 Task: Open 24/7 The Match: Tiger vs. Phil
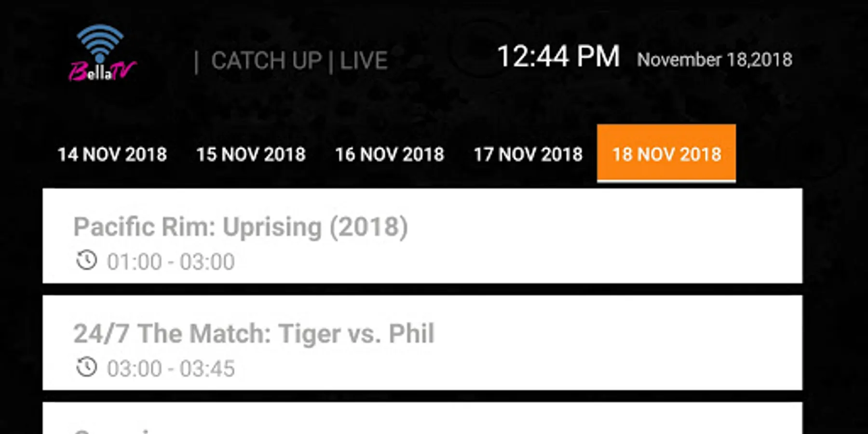tap(422, 343)
